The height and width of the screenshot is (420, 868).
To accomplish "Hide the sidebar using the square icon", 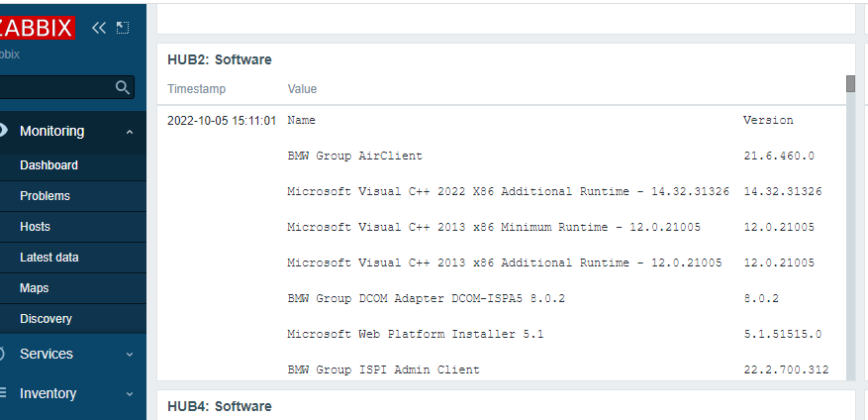I will [x=123, y=28].
